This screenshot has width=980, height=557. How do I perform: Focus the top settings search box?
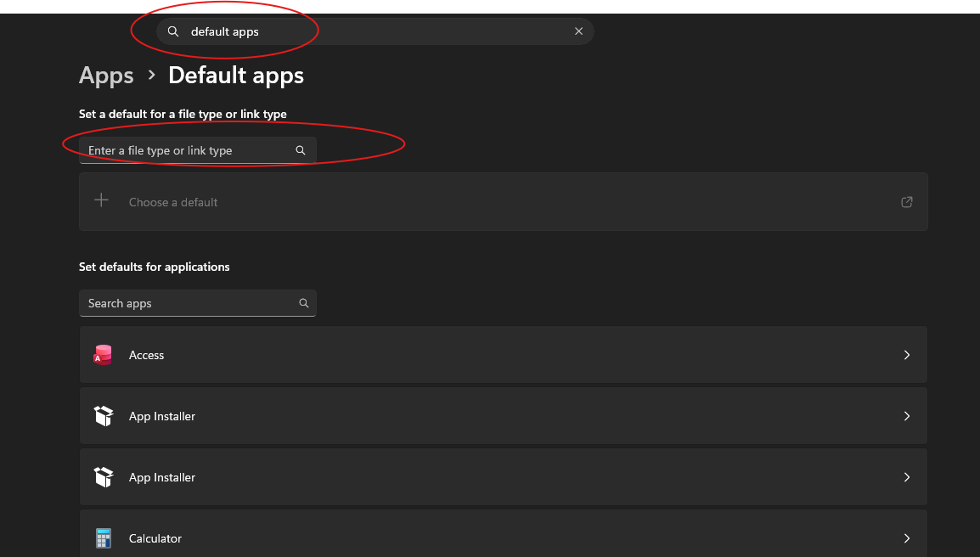pyautogui.click(x=375, y=31)
